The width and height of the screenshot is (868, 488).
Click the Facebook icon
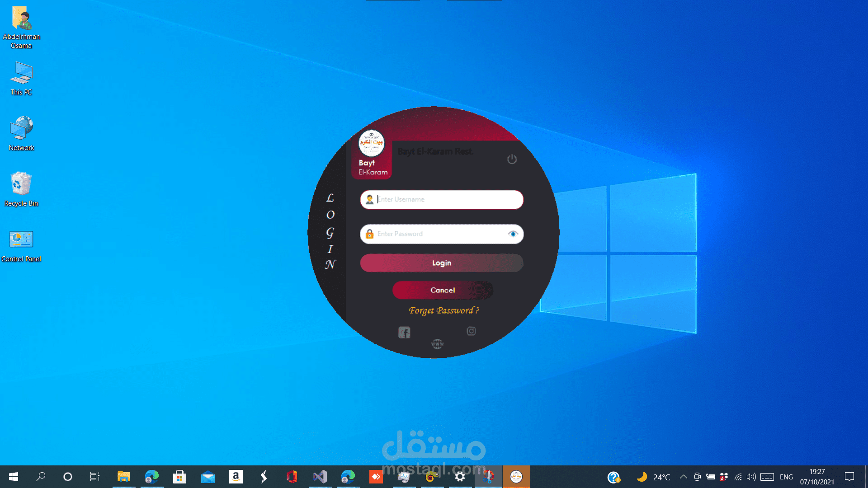pyautogui.click(x=404, y=333)
